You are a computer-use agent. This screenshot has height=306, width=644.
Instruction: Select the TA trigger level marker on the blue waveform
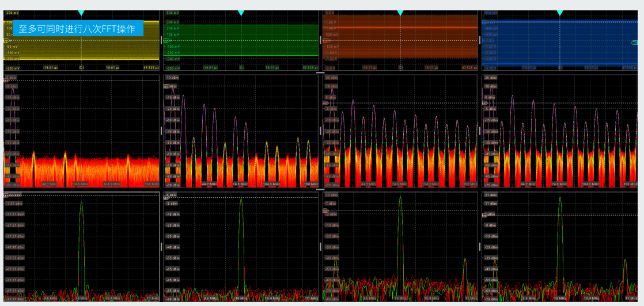pyautogui.click(x=634, y=43)
